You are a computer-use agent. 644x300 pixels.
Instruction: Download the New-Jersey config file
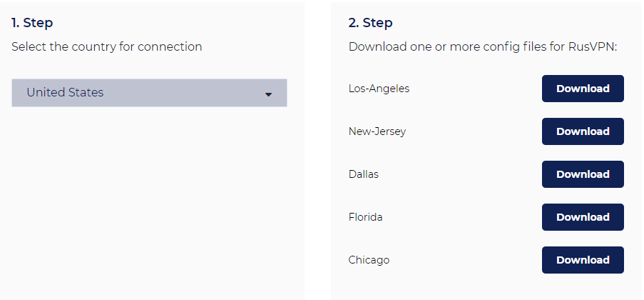583,131
